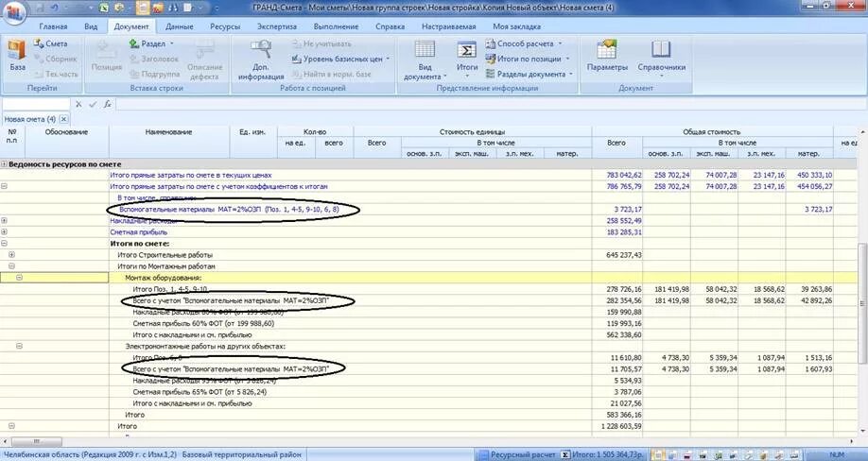
Task: Click the horizontal scrollbar thumb at bottom left
Action: pyautogui.click(x=37, y=441)
